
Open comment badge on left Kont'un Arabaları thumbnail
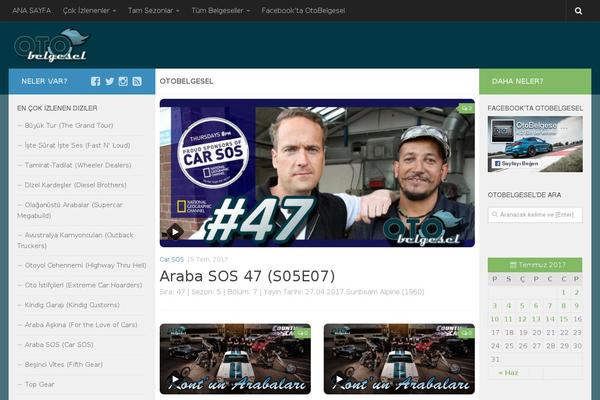point(303,333)
